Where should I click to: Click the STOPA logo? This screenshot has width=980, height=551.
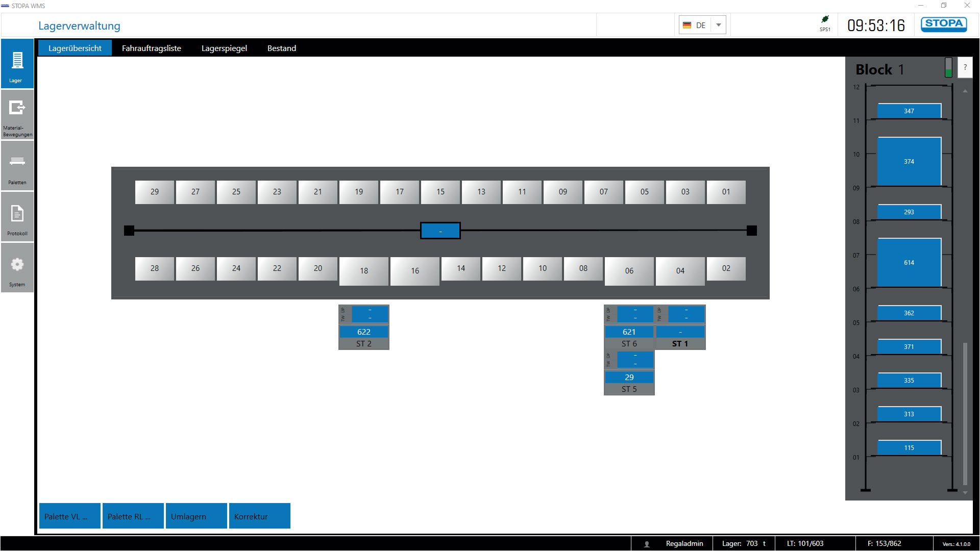point(943,24)
